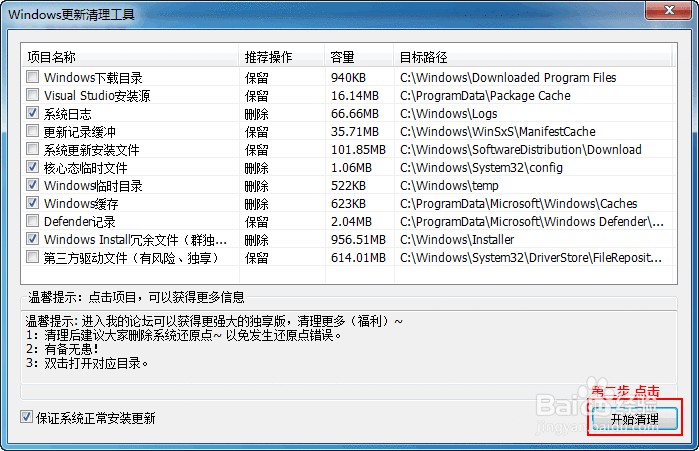
Task: Check the Defender记录 checkbox
Action: [32, 221]
